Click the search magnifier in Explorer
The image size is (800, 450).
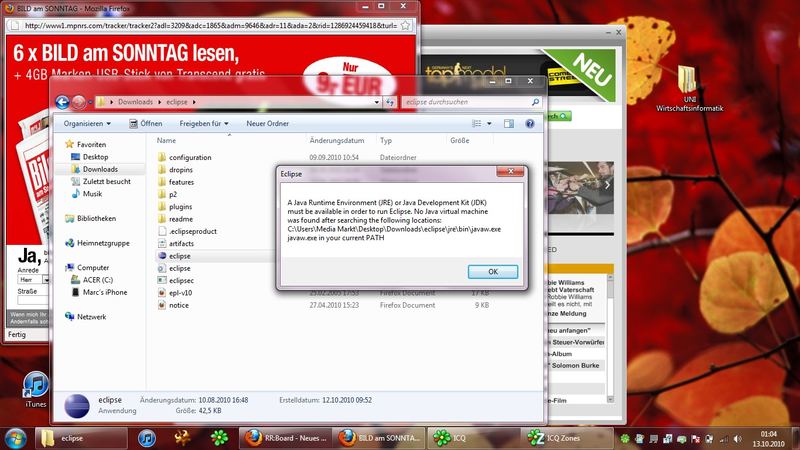pyautogui.click(x=535, y=102)
